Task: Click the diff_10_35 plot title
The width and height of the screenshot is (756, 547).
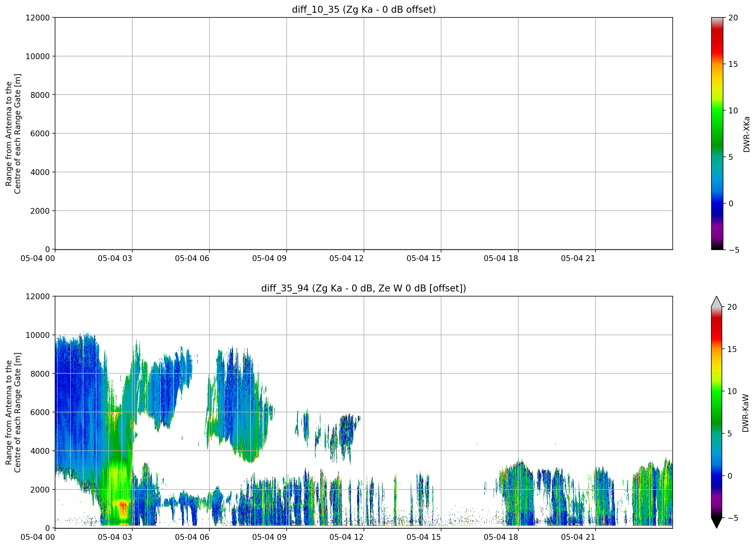Action: pyautogui.click(x=364, y=10)
